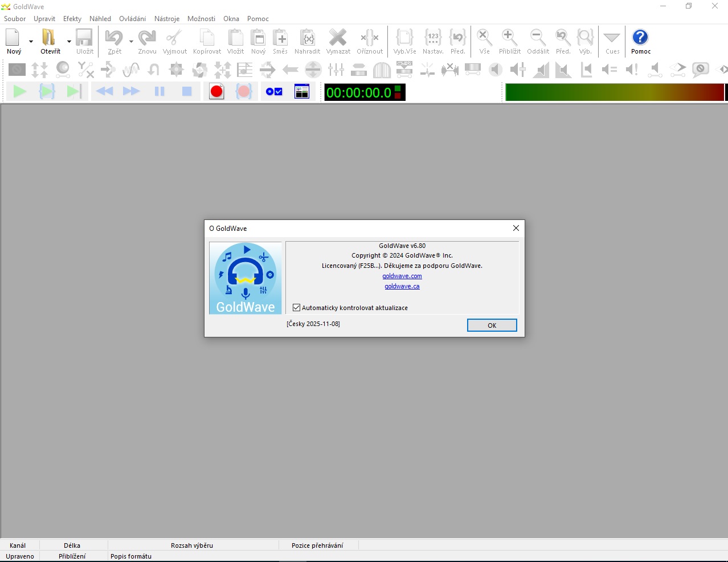The width and height of the screenshot is (728, 562).
Task: Open the Nástroje menu
Action: coord(166,19)
